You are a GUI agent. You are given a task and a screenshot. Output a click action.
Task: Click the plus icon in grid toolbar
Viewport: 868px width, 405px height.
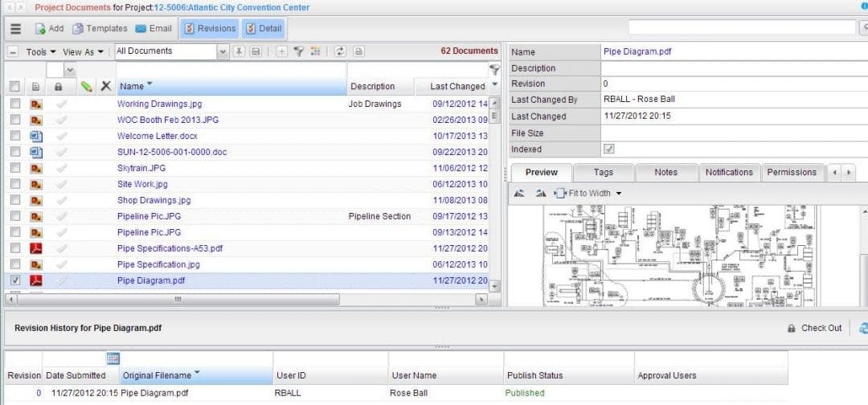pyautogui.click(x=282, y=51)
